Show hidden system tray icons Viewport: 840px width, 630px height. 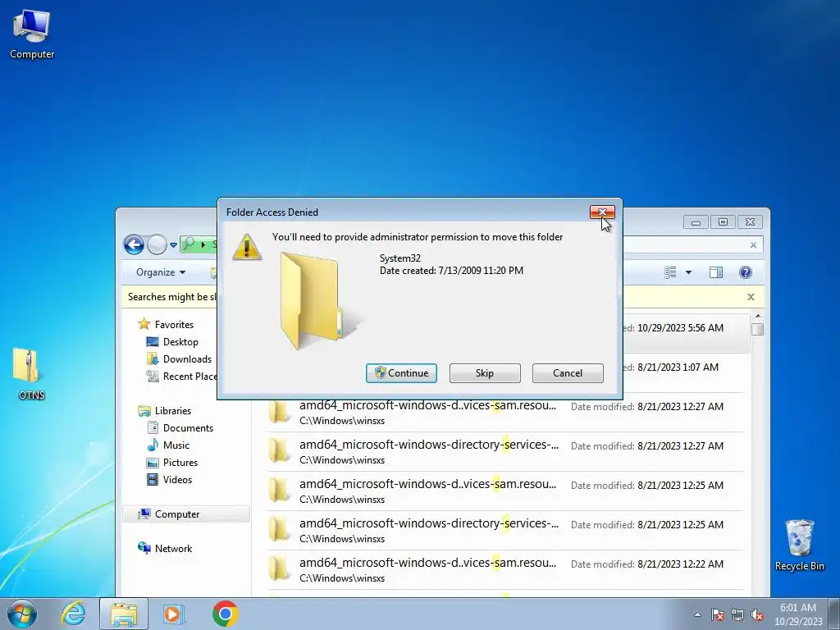point(697,614)
